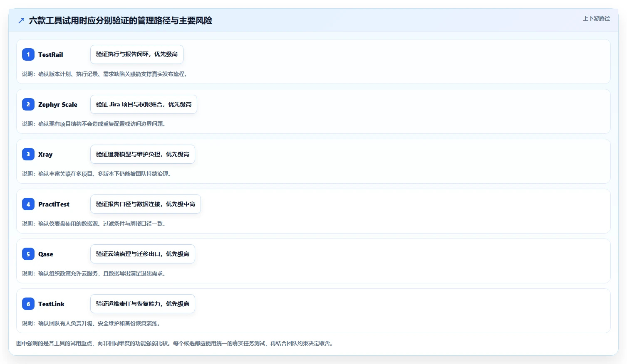The width and height of the screenshot is (627, 364).
Task: Select the 验证报告口径与数据连接 chip
Action: [x=146, y=204]
